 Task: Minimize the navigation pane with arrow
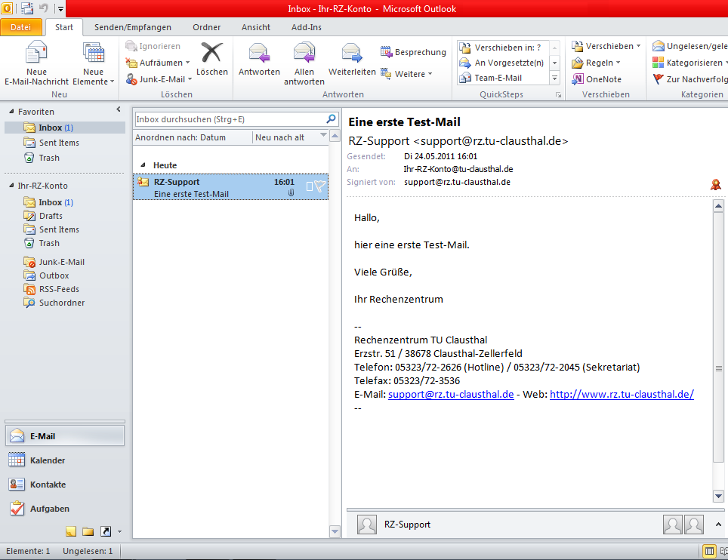click(119, 109)
